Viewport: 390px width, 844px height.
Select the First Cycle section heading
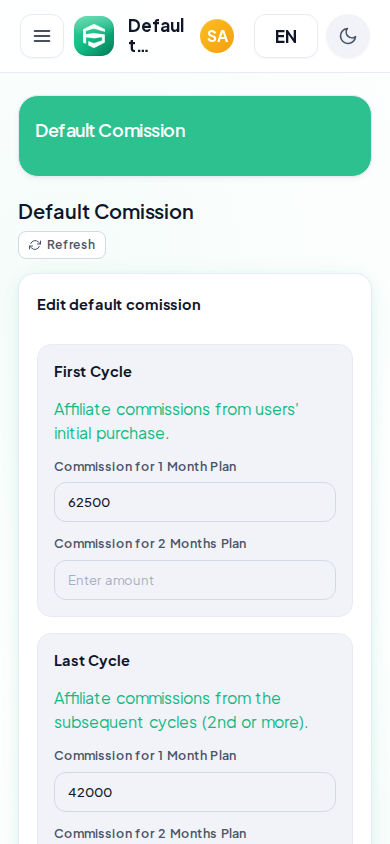point(93,372)
